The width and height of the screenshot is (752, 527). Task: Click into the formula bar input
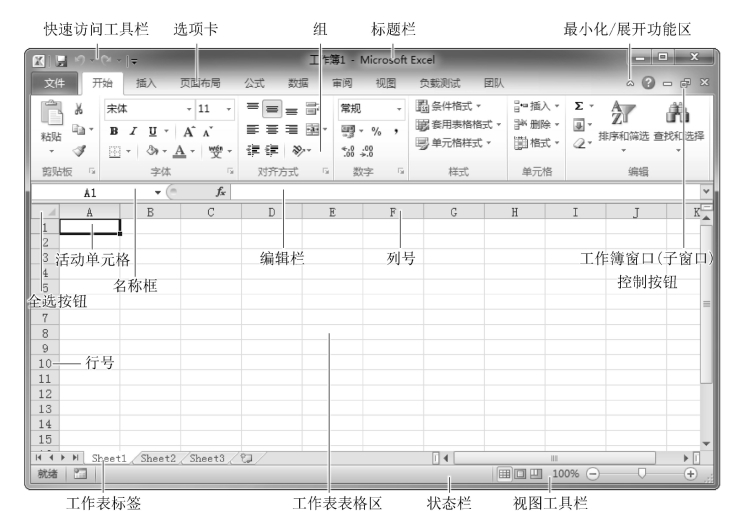pyautogui.click(x=465, y=192)
